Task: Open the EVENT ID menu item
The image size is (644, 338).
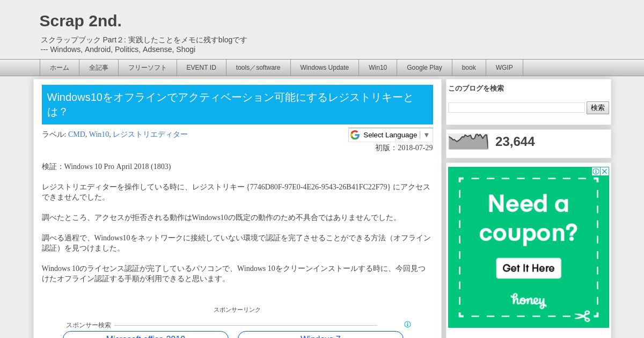Action: pyautogui.click(x=201, y=68)
